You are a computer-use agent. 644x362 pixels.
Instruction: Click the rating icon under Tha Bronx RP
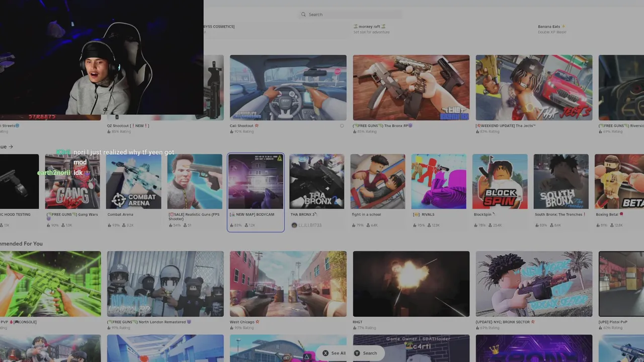tap(355, 132)
